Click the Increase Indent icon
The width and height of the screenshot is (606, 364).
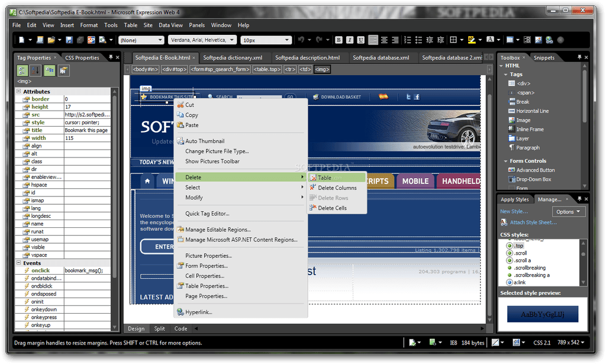click(x=440, y=40)
